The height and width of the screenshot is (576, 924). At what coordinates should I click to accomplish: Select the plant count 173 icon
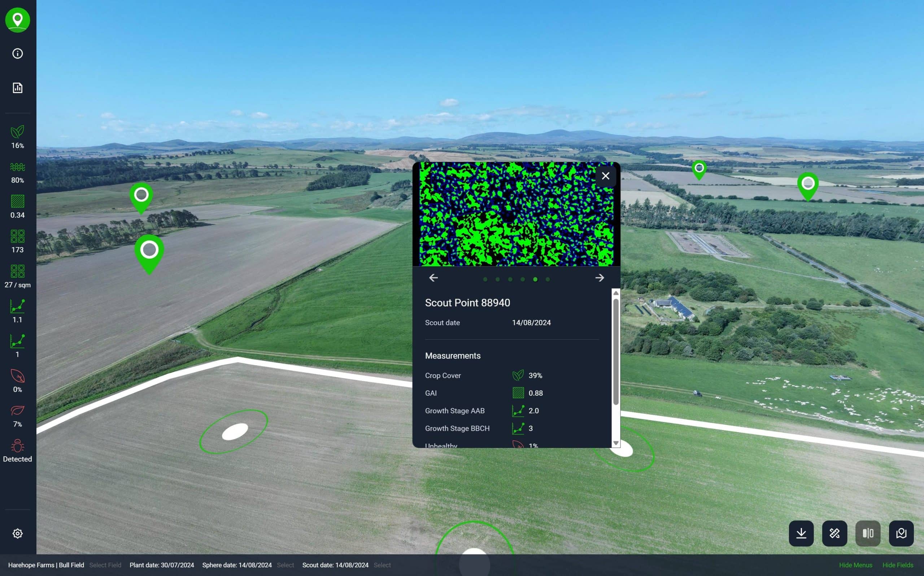(18, 236)
